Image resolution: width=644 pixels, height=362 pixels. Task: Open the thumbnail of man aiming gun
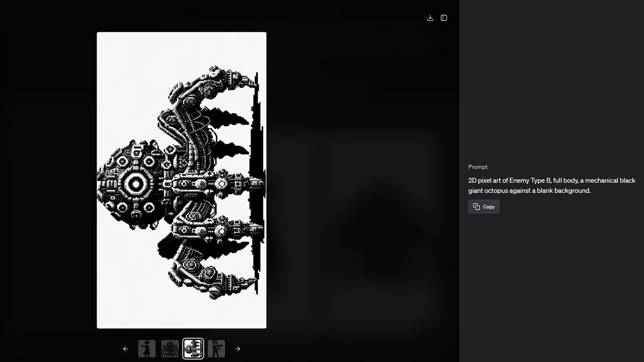click(216, 349)
